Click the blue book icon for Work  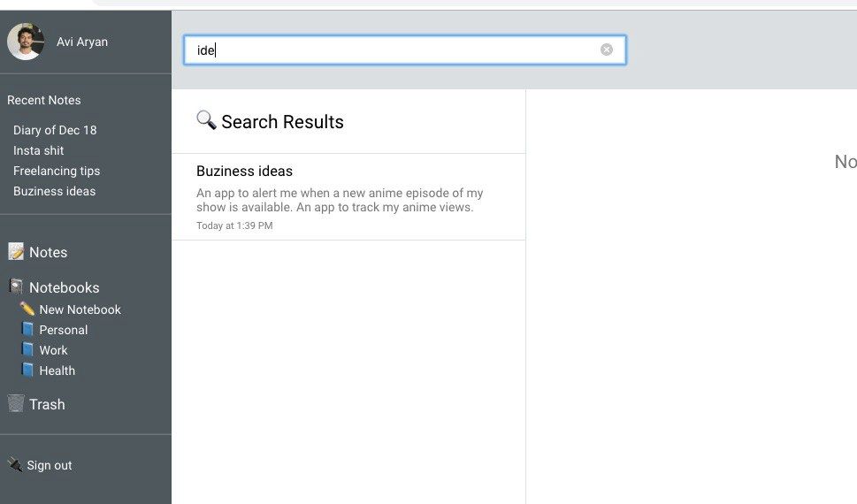pos(27,350)
